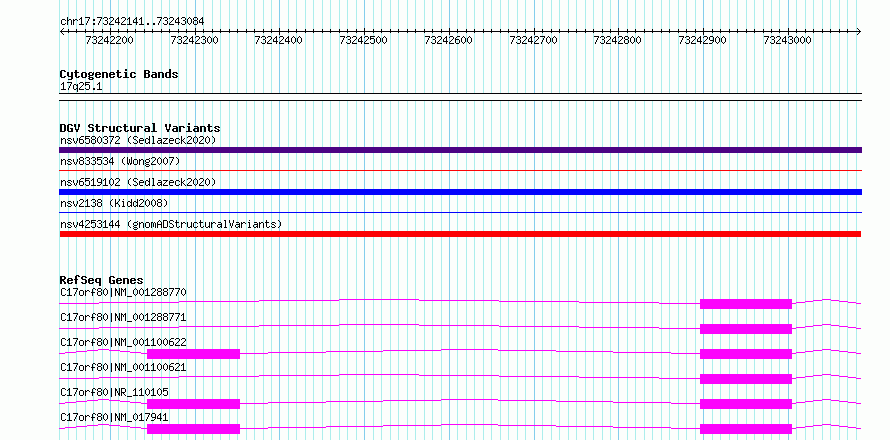The height and width of the screenshot is (440, 890).
Task: Select the blue nsv6519102 variant bar
Action: coord(460,192)
